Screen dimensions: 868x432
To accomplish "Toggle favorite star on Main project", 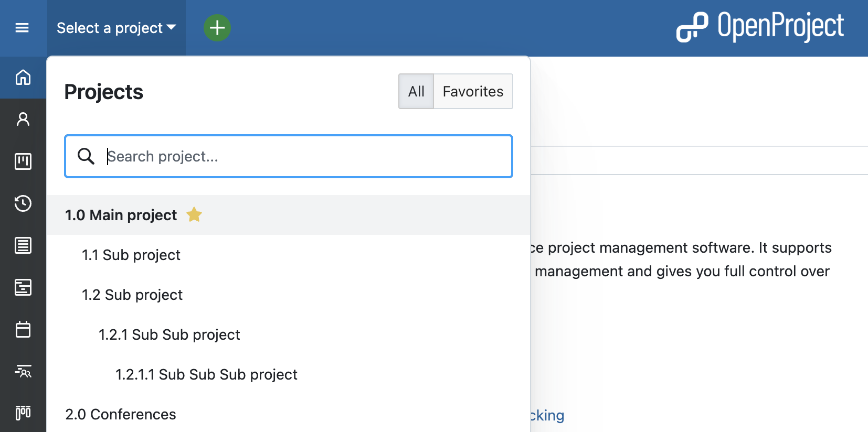I will point(194,215).
